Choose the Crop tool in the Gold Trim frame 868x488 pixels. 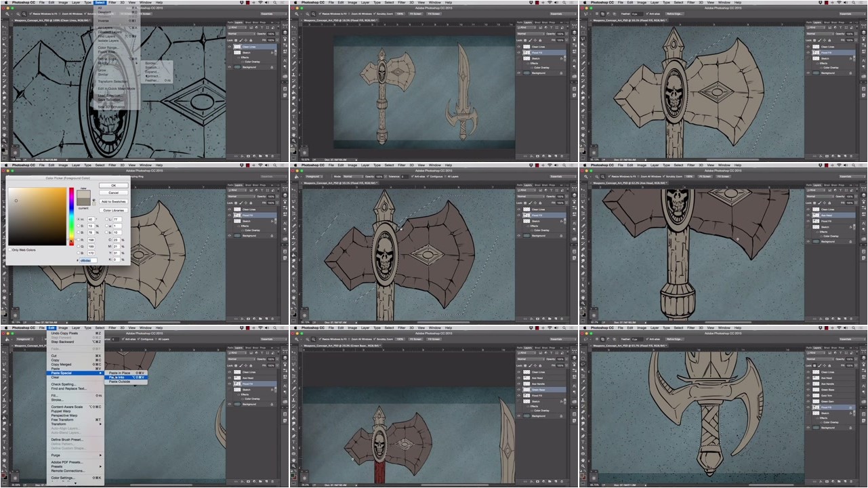point(583,376)
